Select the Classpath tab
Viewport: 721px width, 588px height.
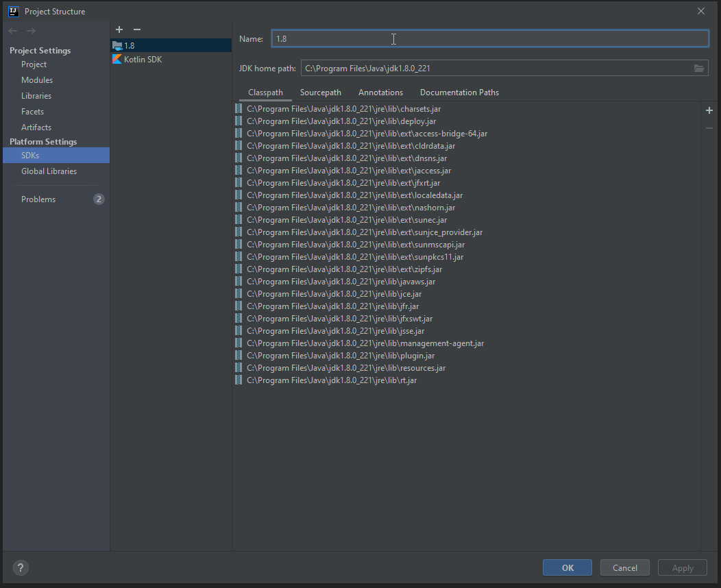[x=265, y=92]
